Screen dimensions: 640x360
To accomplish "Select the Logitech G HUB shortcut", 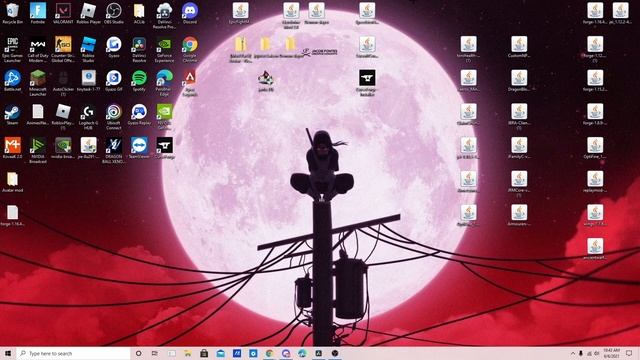I will click(88, 117).
